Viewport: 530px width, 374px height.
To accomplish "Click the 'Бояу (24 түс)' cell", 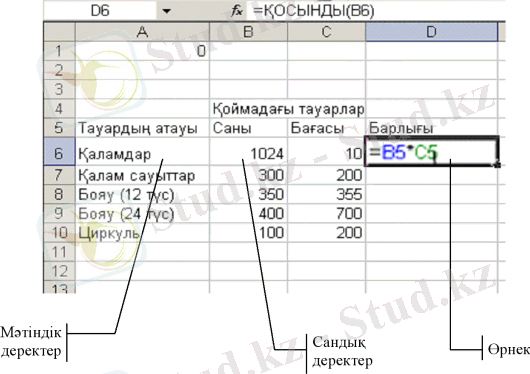I will 142,213.
